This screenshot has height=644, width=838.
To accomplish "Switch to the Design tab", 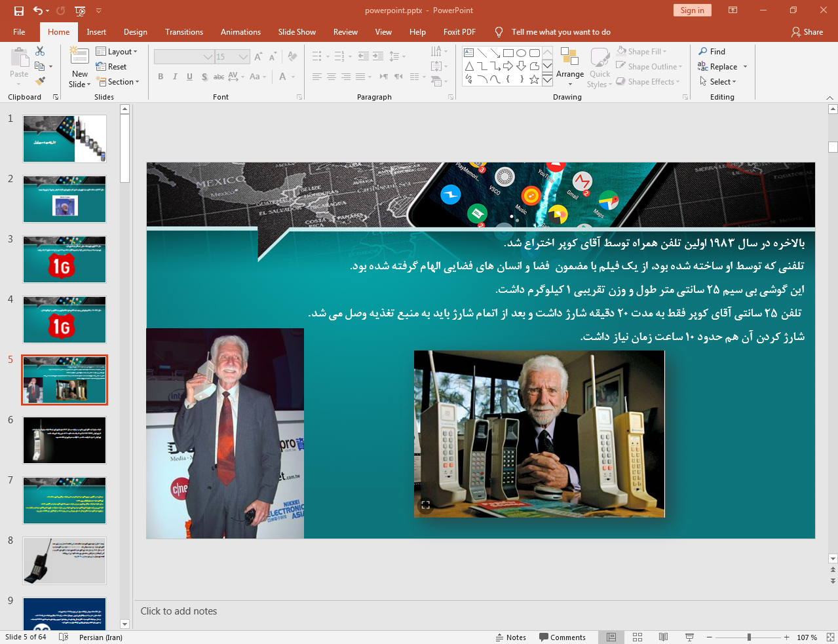I will point(136,31).
